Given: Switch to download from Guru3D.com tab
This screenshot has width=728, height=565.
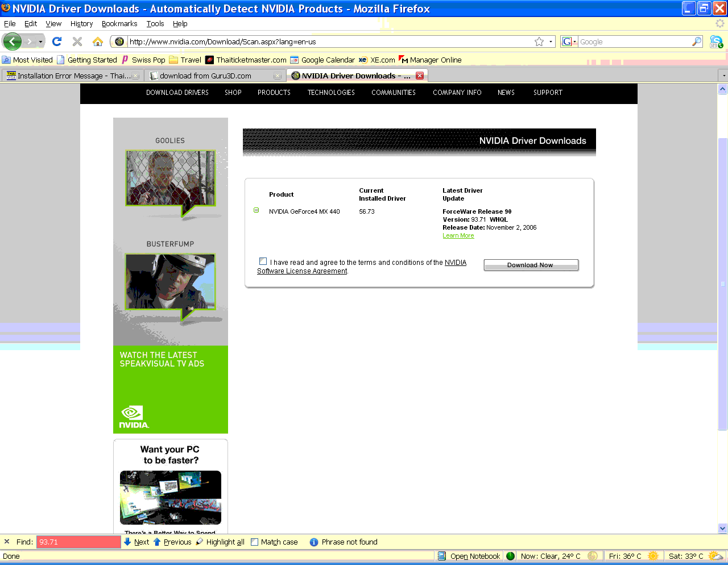Looking at the screenshot, I should (x=215, y=76).
